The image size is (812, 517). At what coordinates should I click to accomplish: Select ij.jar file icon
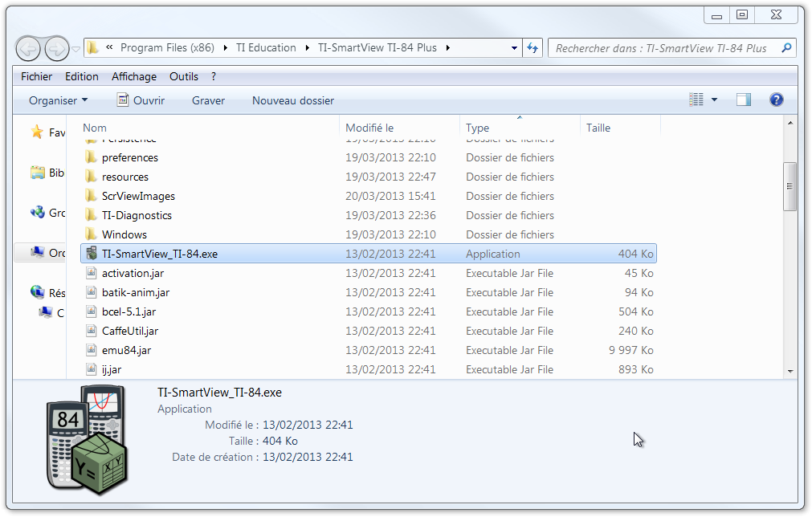[x=91, y=369]
